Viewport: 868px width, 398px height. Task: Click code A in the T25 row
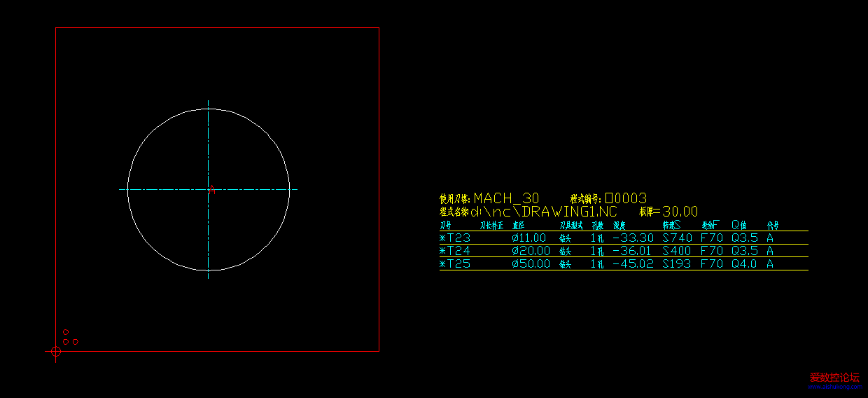770,264
